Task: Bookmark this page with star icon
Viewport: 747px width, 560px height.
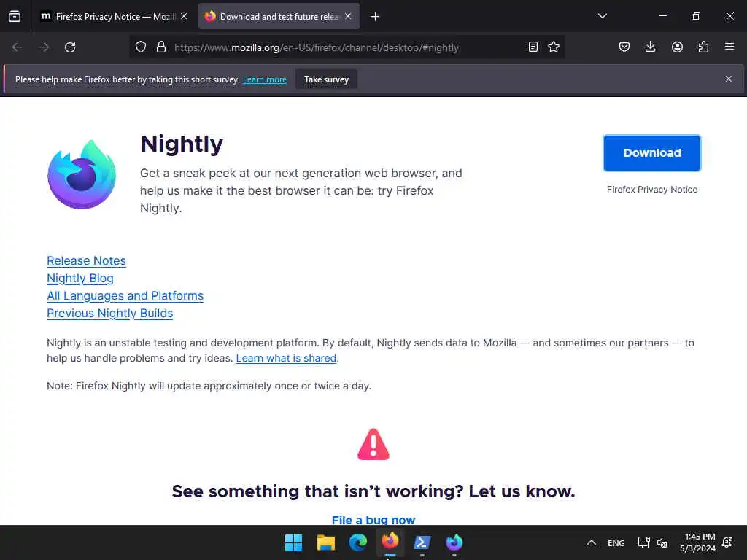Action: pos(554,47)
